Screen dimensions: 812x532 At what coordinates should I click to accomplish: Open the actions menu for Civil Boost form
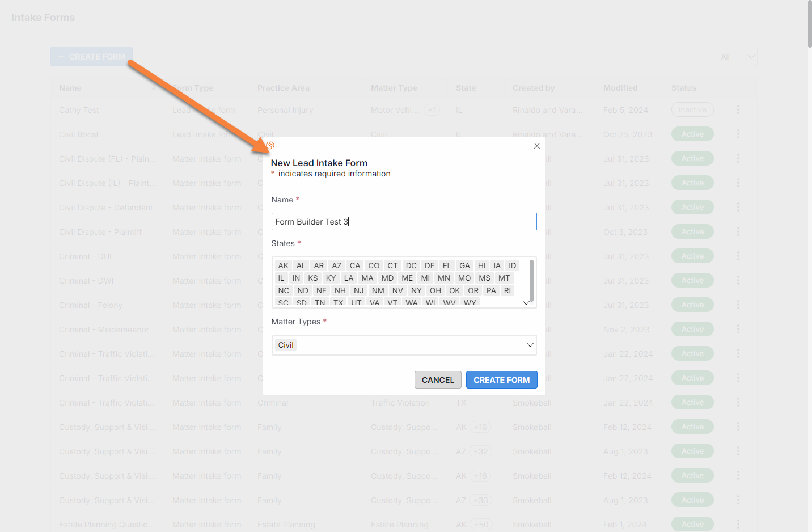pos(738,134)
